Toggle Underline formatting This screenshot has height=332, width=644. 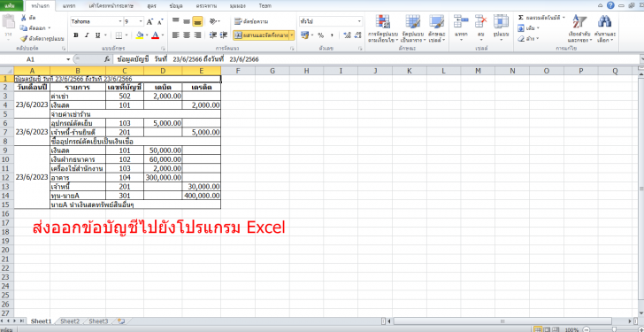click(97, 35)
